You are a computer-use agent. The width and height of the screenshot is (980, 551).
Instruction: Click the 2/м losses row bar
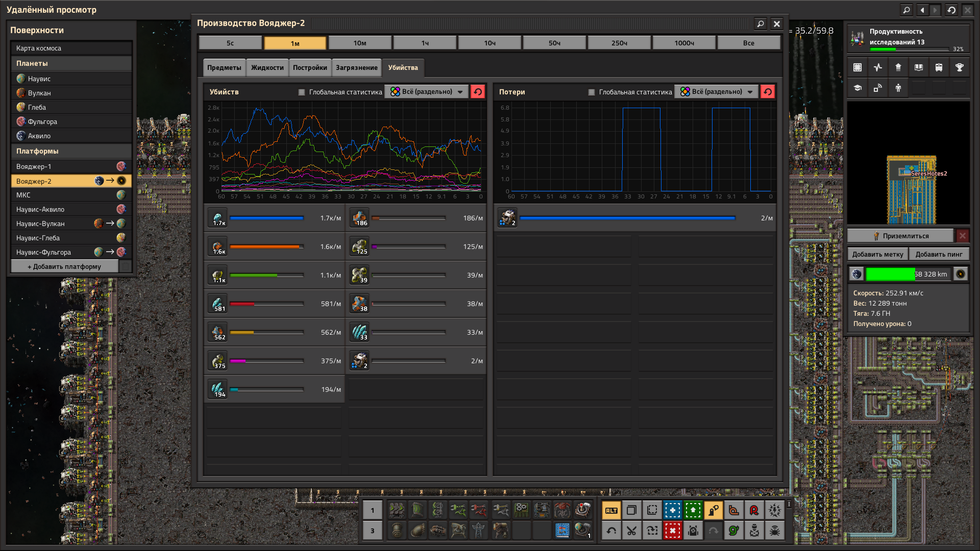tap(627, 218)
